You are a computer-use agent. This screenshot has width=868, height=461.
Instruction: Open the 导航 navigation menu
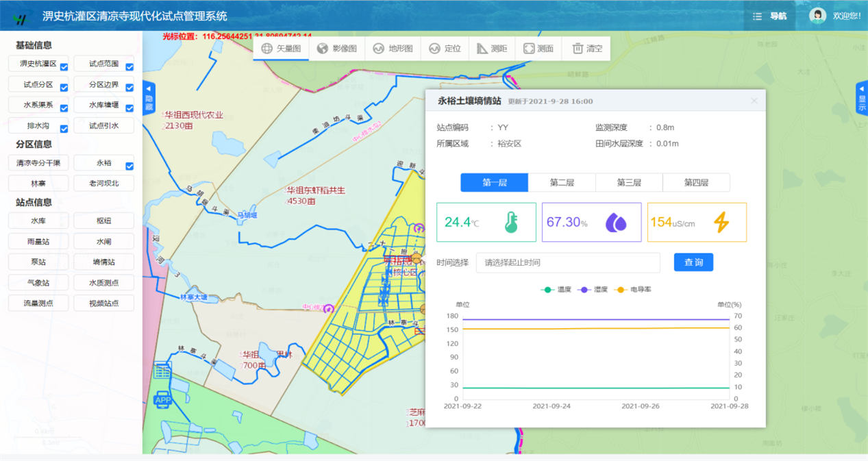tap(770, 16)
